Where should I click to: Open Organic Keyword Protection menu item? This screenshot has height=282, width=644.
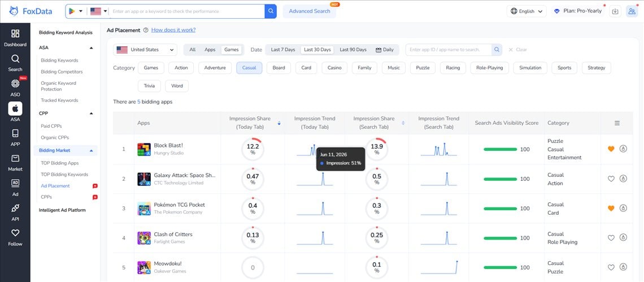(58, 86)
